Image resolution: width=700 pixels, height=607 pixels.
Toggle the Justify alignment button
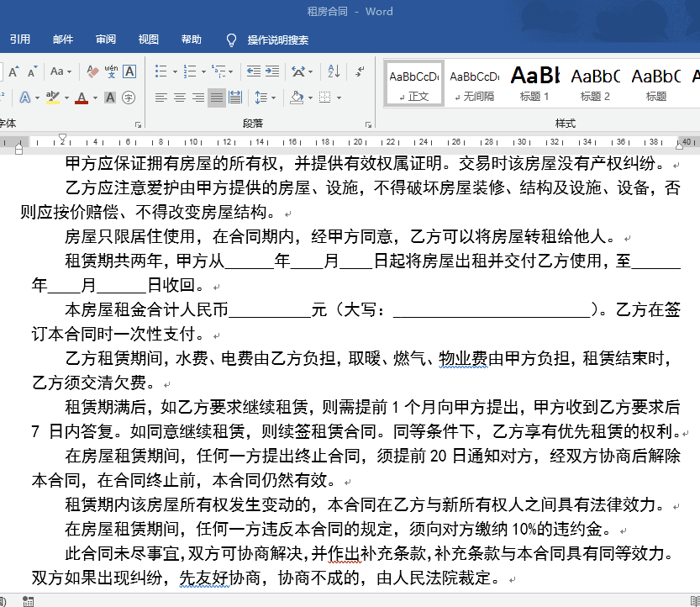(217, 98)
